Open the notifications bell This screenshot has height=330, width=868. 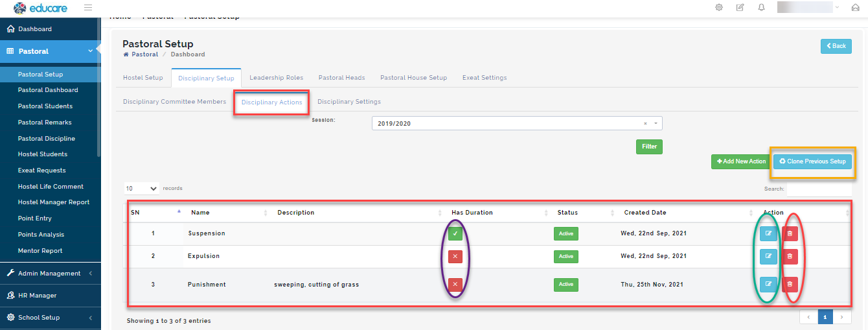(761, 8)
